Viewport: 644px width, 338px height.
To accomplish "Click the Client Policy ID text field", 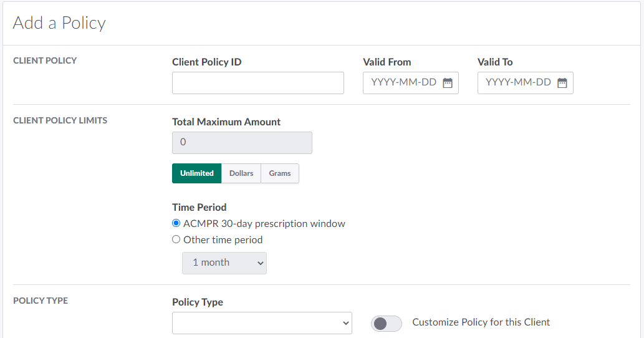I will tap(257, 83).
